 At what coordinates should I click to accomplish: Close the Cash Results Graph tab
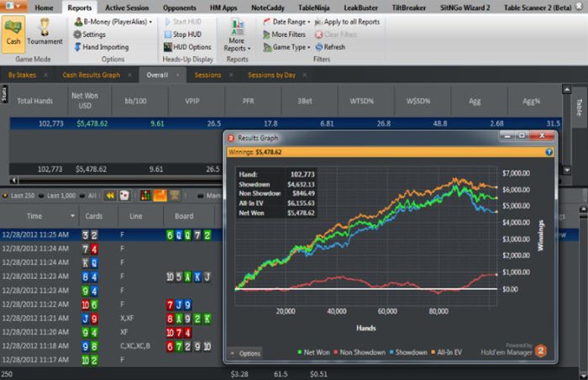pos(129,75)
